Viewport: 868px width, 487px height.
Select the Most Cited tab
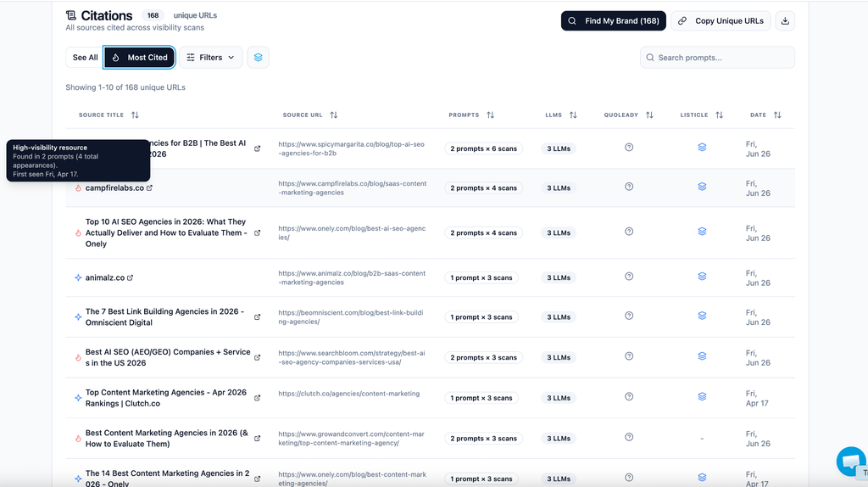pos(140,58)
